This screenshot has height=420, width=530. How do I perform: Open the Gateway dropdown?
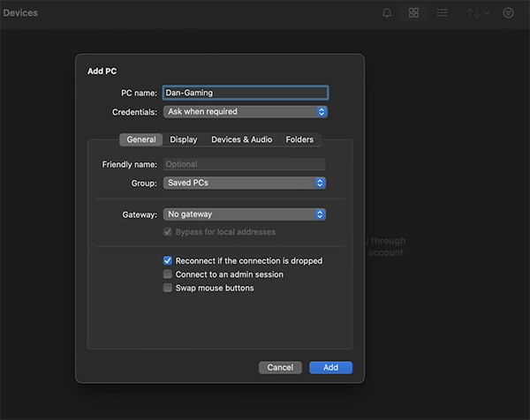pyautogui.click(x=245, y=214)
